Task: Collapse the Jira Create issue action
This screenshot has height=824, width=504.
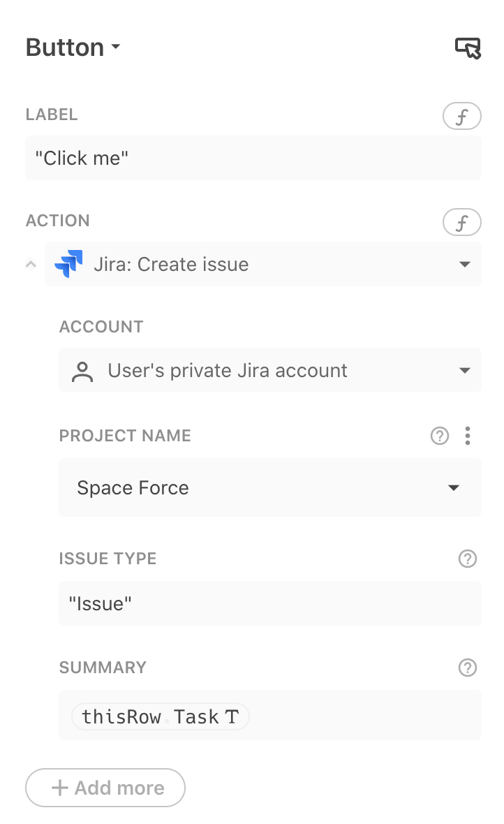Action: coord(30,264)
